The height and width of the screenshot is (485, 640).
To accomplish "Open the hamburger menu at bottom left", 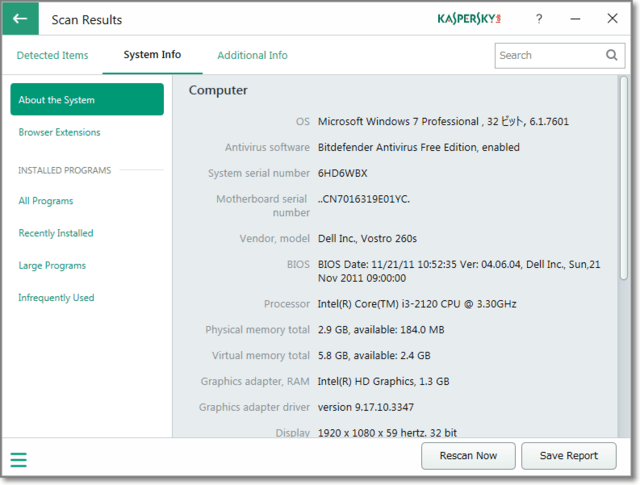I will tap(19, 460).
